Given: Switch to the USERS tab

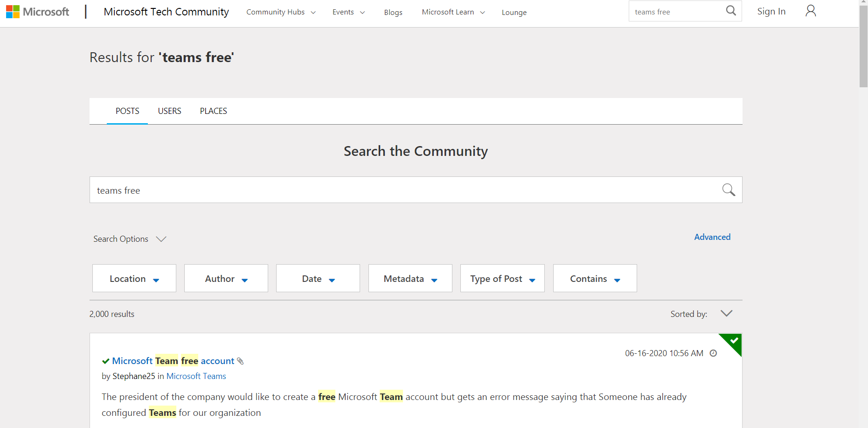Looking at the screenshot, I should pyautogui.click(x=169, y=111).
